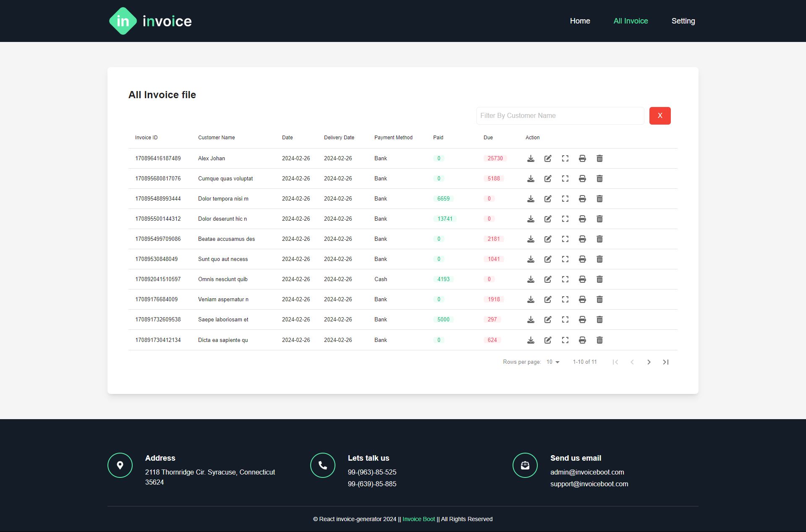806x532 pixels.
Task: Download the Alex Johan invoice
Action: [531, 159]
